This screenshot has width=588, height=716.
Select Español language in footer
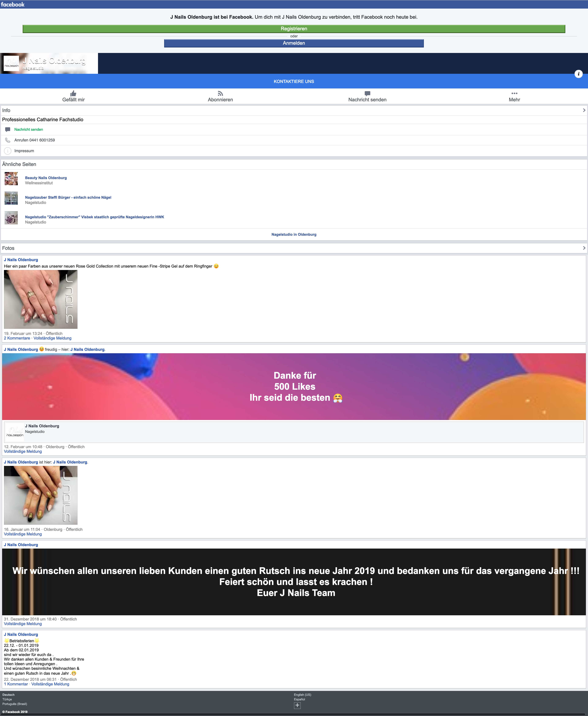(x=299, y=699)
